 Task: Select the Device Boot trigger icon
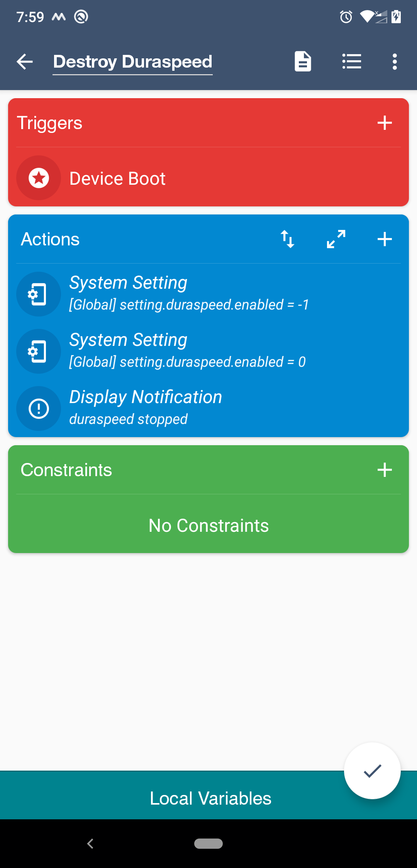tap(39, 178)
